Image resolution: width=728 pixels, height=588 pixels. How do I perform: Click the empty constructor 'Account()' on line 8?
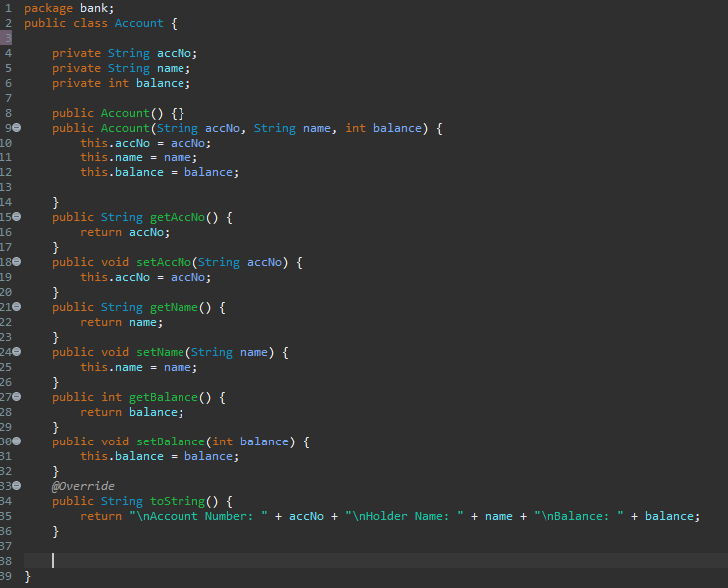132,113
